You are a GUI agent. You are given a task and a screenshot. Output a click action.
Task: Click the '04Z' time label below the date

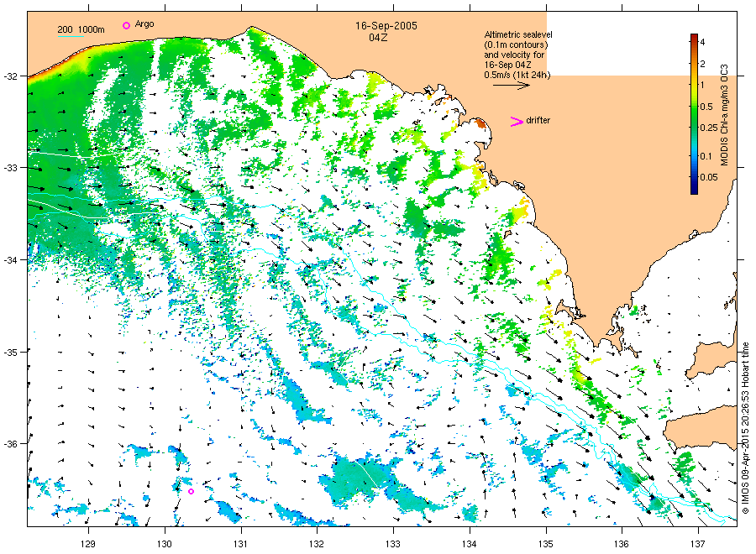point(378,38)
